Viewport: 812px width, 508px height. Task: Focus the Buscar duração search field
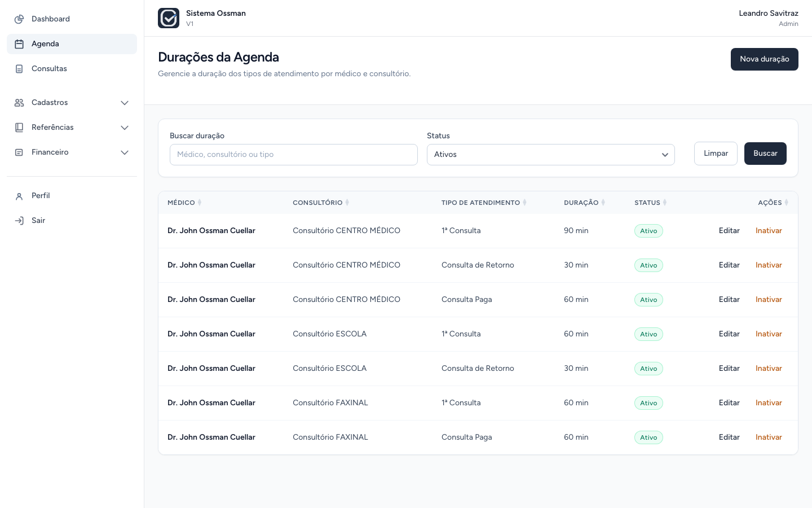click(x=294, y=155)
